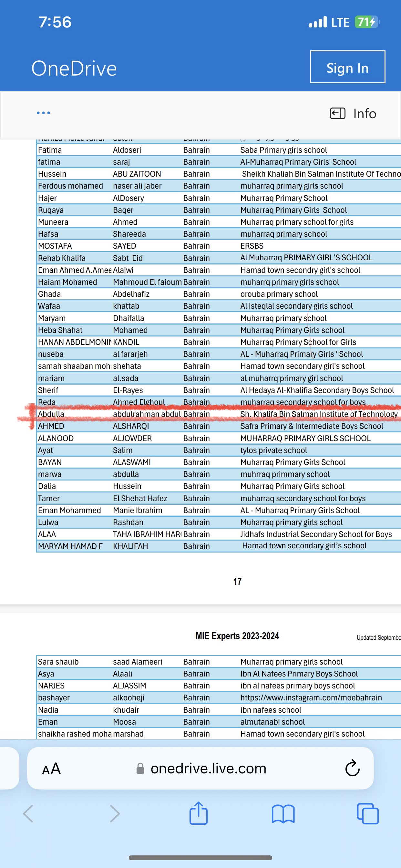401x868 pixels.
Task: Select 'ABU ZAITOON' surname cell
Action: pyautogui.click(x=137, y=174)
